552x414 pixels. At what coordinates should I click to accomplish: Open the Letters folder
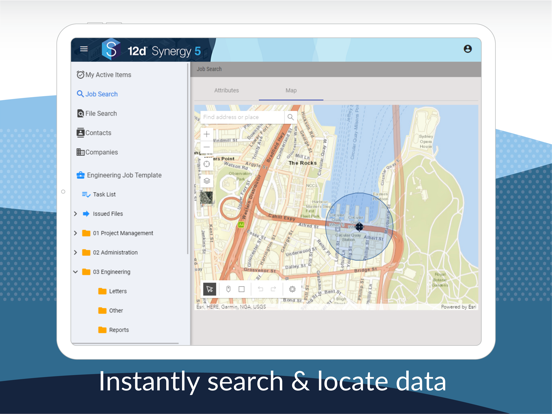coord(113,291)
